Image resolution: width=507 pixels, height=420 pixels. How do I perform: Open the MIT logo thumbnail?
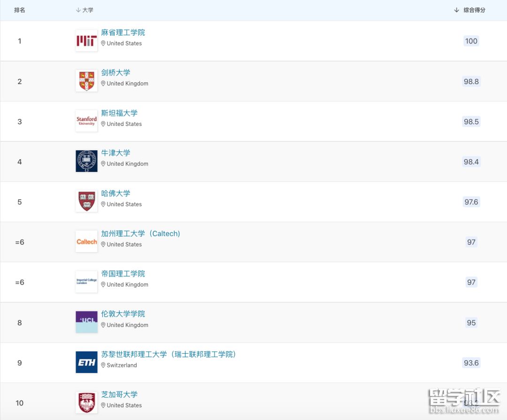click(86, 41)
